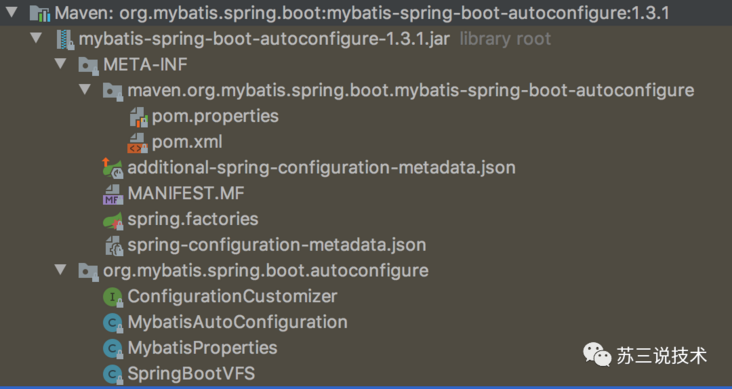
Task: Collapse the Maven mybatis-spring-boot-autoconfigure library node
Action: pyautogui.click(x=11, y=13)
